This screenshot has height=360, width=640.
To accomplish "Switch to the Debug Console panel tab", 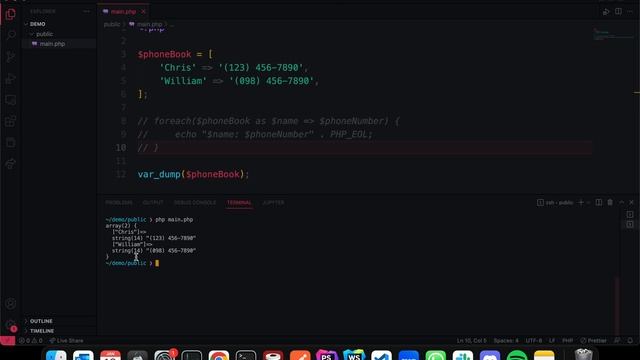I will (195, 202).
